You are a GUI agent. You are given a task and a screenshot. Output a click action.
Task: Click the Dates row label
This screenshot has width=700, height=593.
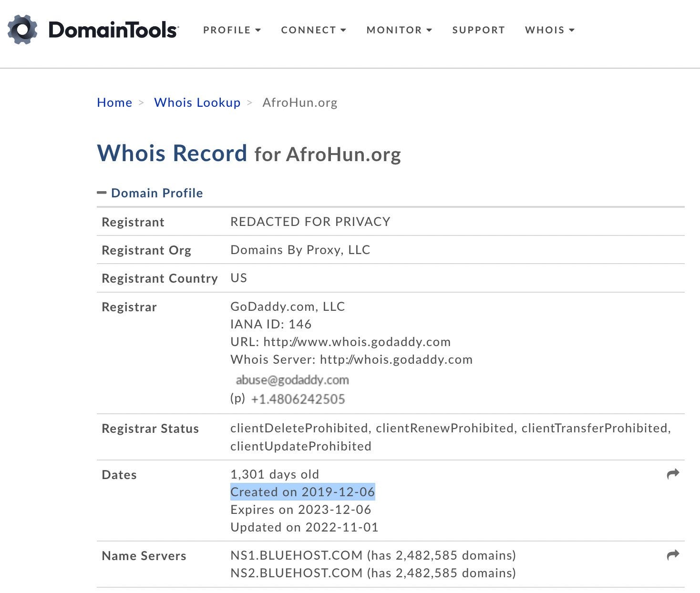119,475
